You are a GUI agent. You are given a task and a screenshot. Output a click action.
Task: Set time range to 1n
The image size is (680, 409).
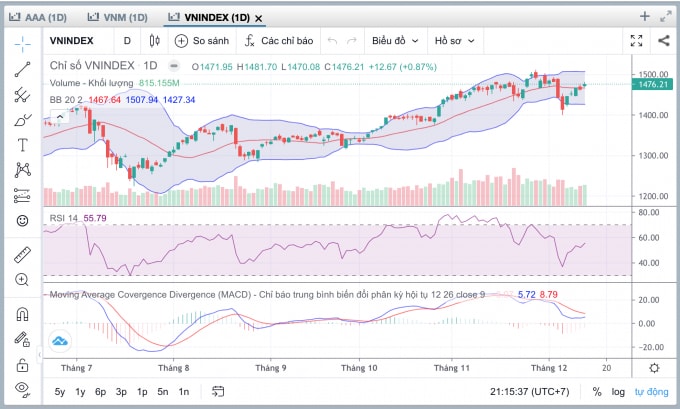(x=184, y=392)
